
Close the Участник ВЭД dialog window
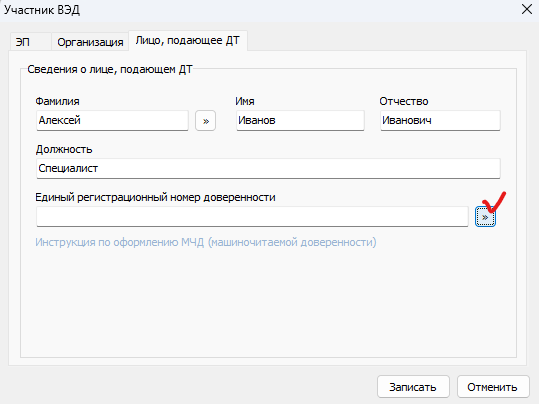[527, 9]
